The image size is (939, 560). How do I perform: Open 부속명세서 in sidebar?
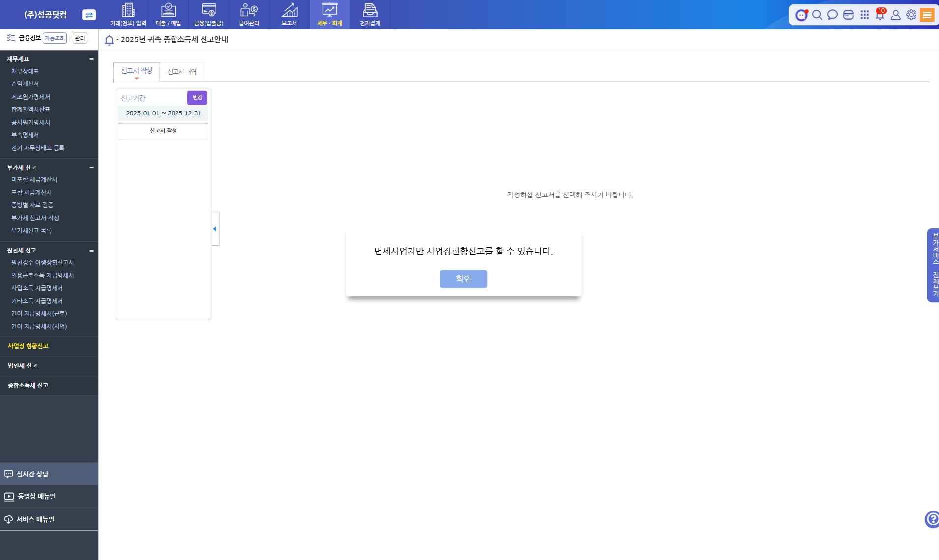25,135
